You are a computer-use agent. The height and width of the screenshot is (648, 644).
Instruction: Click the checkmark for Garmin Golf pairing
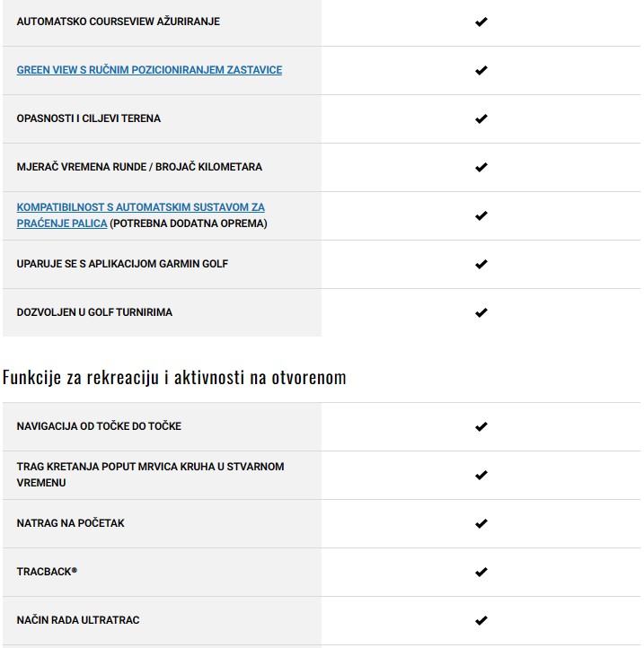pos(481,264)
